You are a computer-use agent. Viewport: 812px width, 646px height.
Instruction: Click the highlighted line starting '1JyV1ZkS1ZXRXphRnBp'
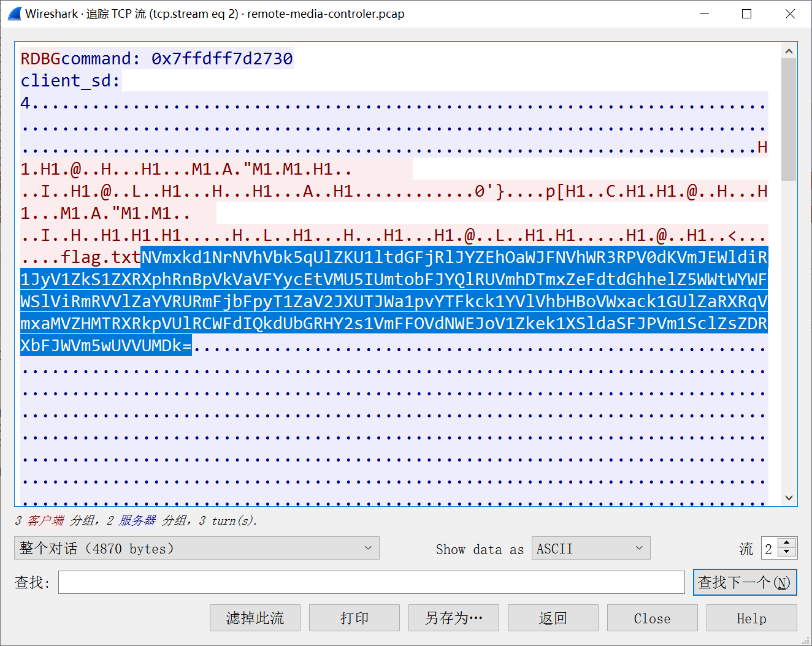pyautogui.click(x=394, y=279)
